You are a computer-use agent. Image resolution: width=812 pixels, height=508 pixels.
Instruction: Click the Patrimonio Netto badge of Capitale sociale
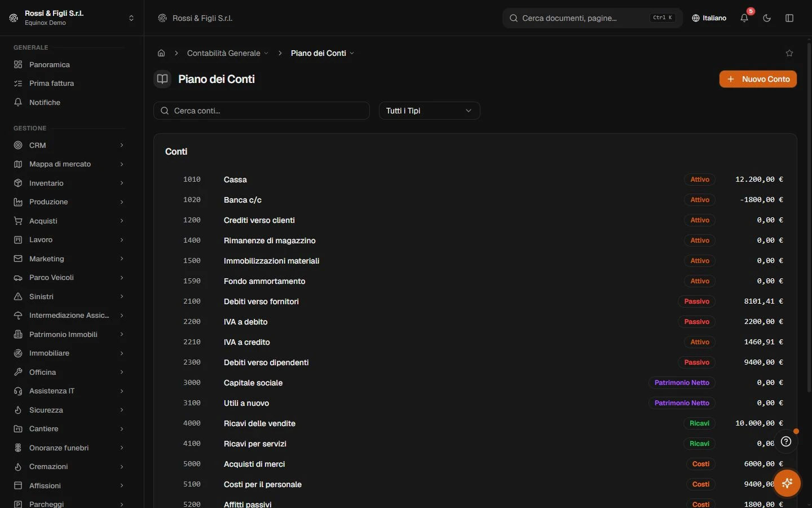(x=682, y=383)
